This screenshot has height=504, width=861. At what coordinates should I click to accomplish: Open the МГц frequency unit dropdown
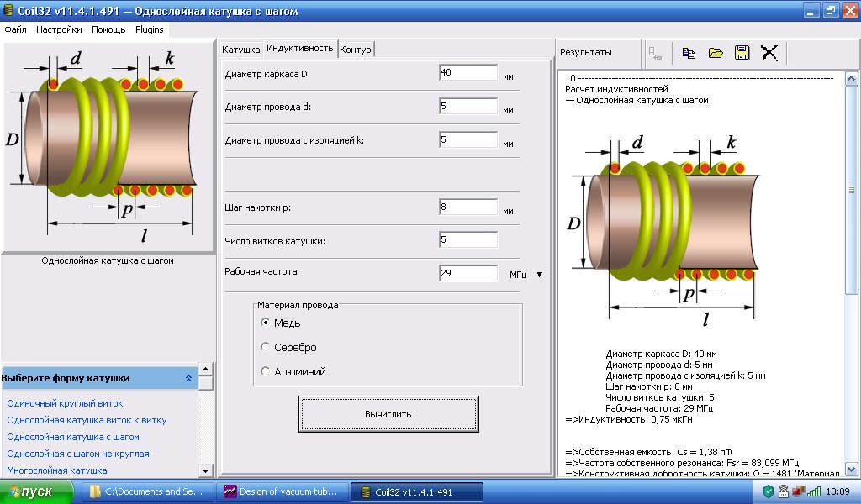click(x=540, y=274)
